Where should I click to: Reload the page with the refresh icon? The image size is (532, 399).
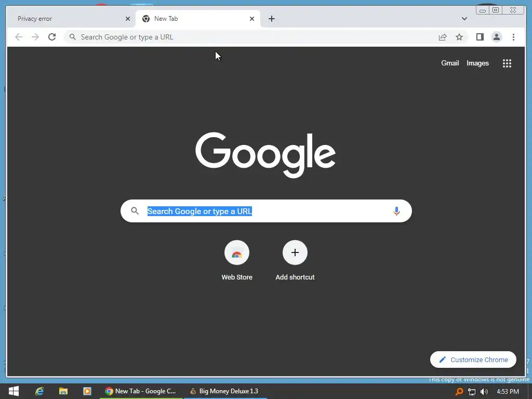tap(52, 37)
